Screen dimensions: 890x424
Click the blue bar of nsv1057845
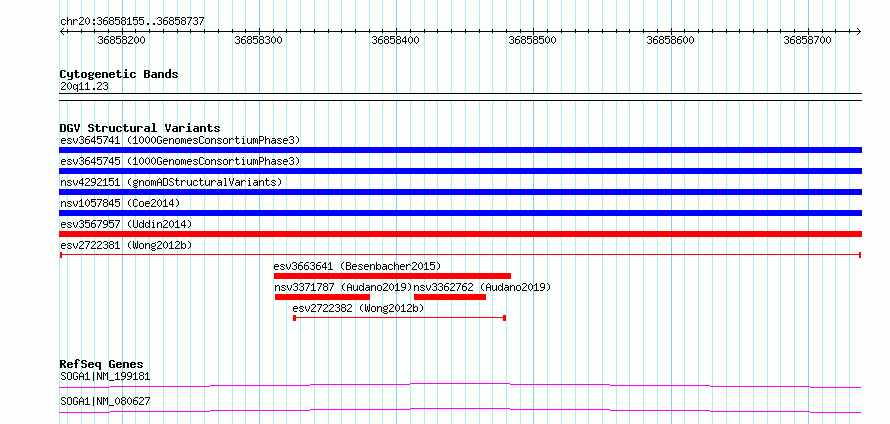coord(460,213)
